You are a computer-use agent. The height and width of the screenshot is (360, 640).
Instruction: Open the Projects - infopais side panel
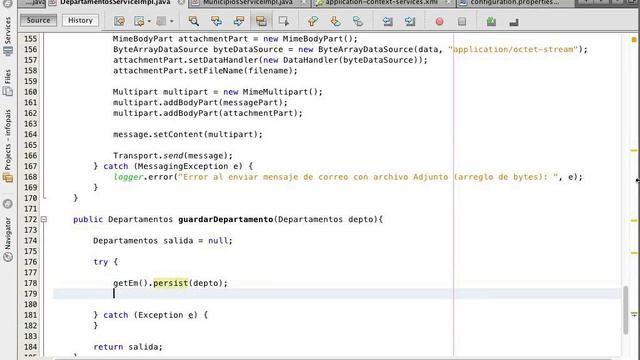(8, 146)
